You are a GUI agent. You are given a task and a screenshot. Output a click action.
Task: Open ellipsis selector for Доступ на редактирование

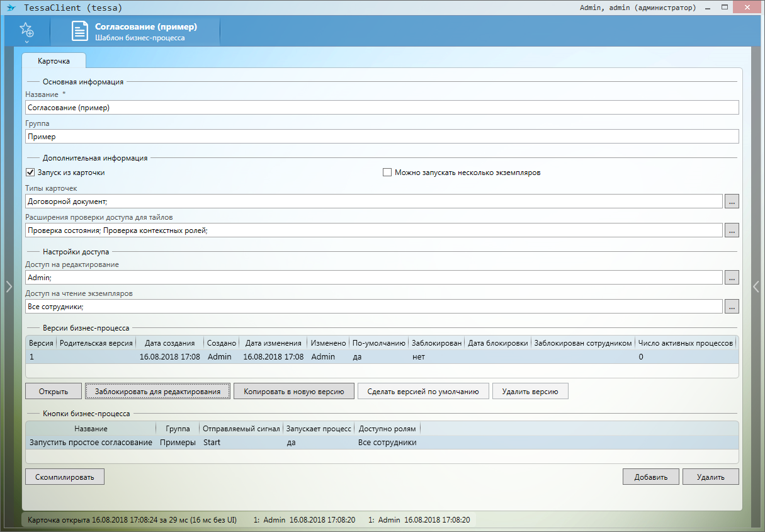click(731, 278)
